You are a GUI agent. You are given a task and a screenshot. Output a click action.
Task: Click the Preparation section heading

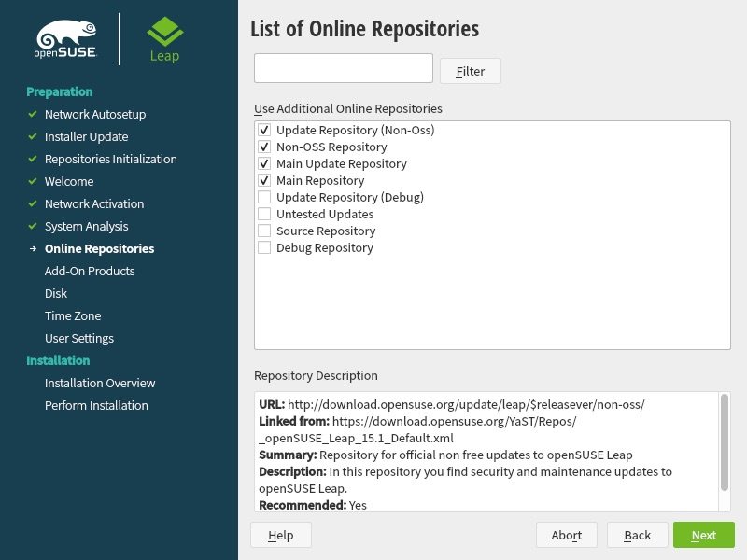click(60, 91)
